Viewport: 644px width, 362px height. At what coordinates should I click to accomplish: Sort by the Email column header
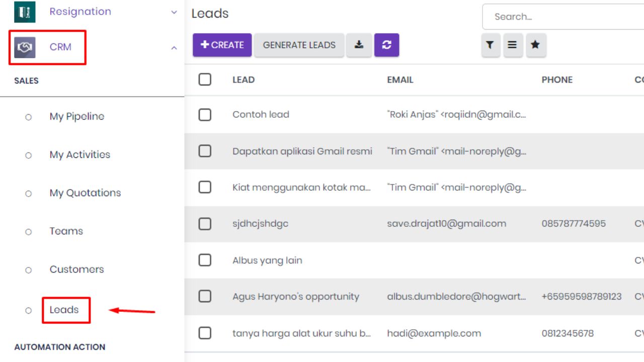click(x=400, y=80)
